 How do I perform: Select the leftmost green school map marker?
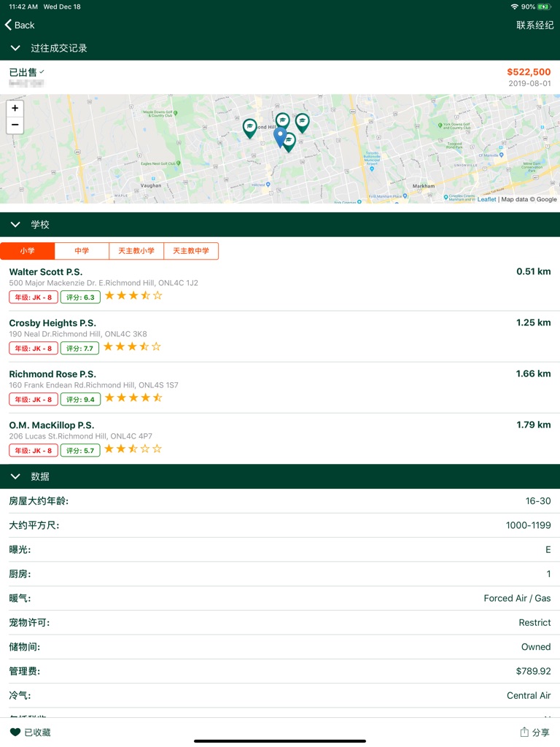(x=249, y=128)
